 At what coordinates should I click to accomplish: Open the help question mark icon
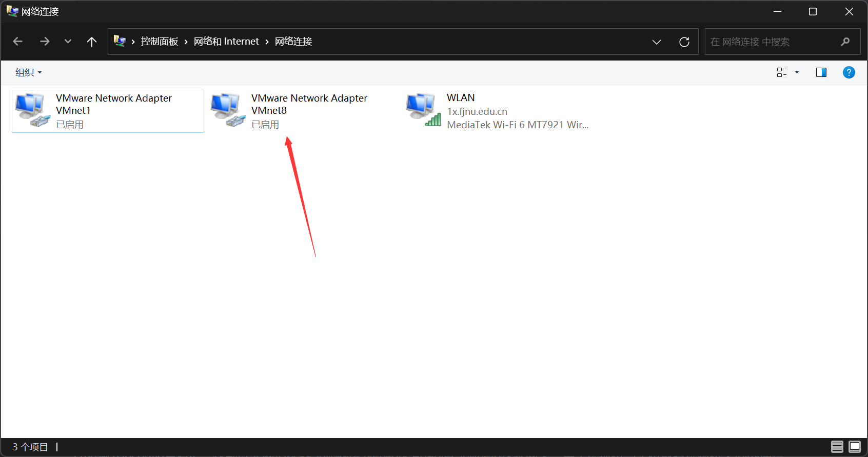coord(849,72)
